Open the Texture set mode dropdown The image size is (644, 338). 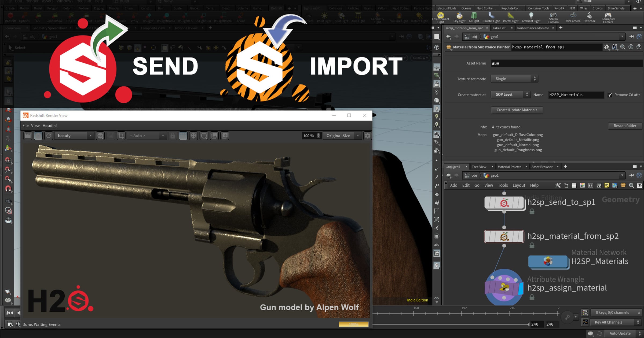pos(514,79)
